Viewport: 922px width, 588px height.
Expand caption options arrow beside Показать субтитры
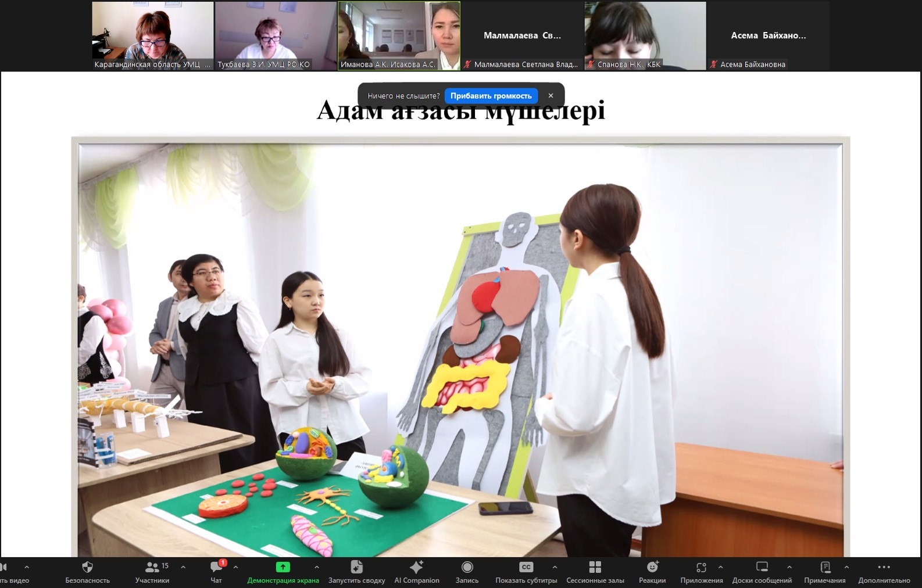coord(555,567)
